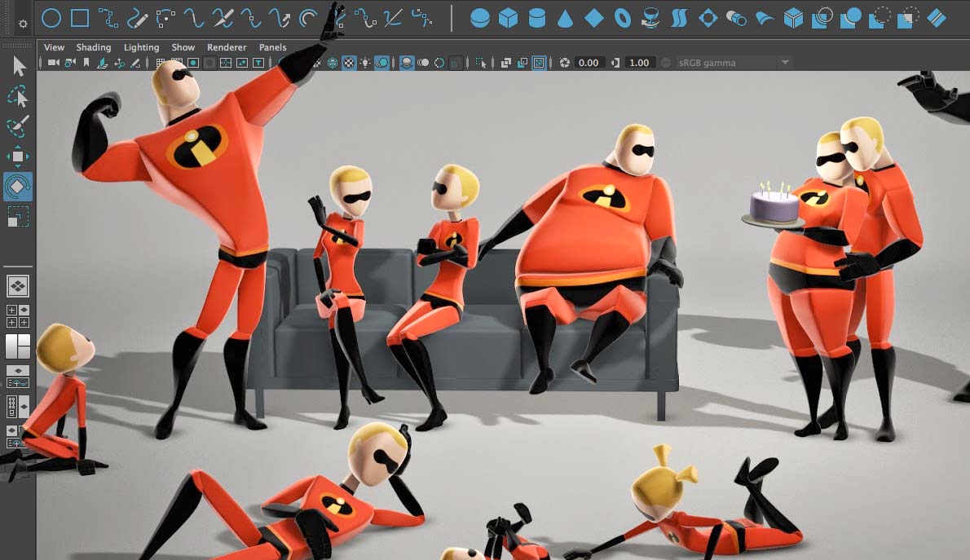Open the Panels menu
Screen dimensions: 970x560
[x=272, y=47]
